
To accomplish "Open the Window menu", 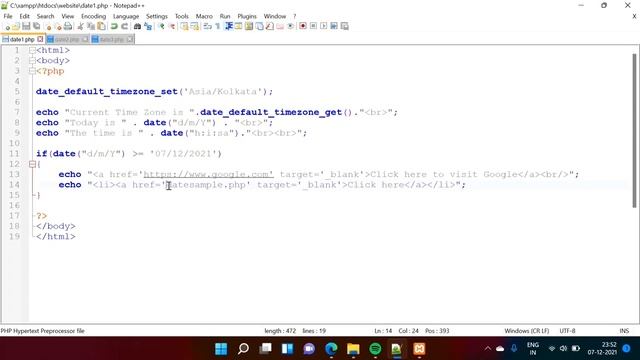I will coord(275,16).
